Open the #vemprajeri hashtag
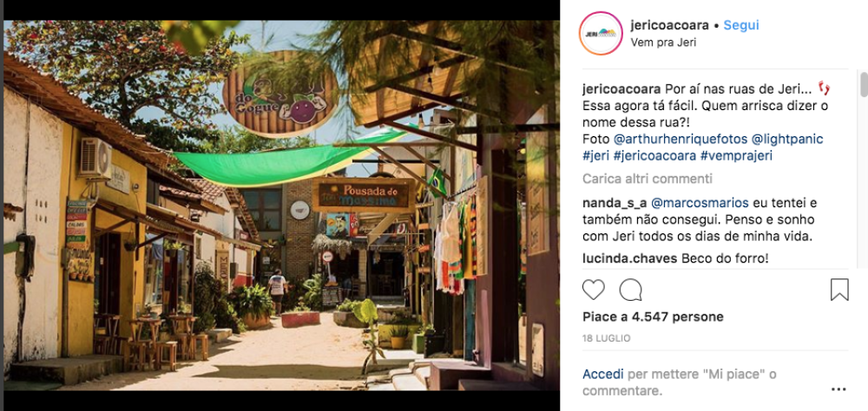This screenshot has width=868, height=411. click(736, 156)
